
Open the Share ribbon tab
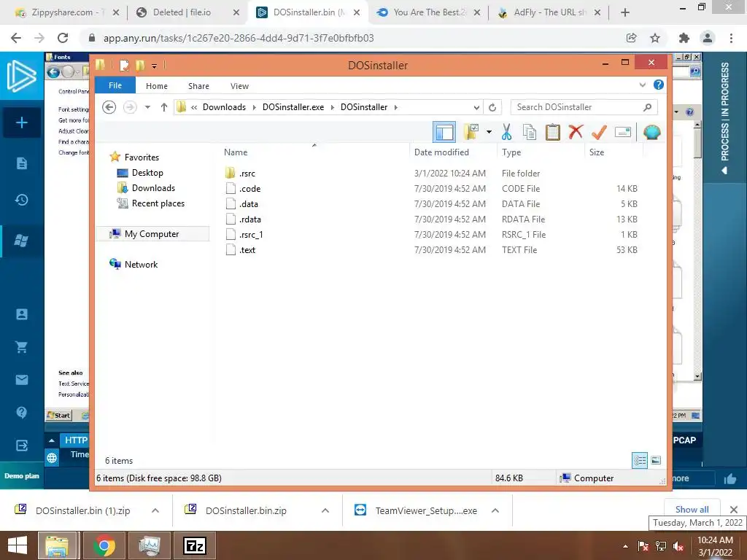point(198,86)
